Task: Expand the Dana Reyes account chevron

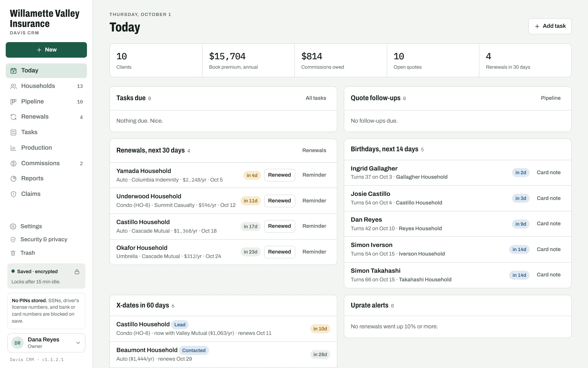Action: coord(78,343)
